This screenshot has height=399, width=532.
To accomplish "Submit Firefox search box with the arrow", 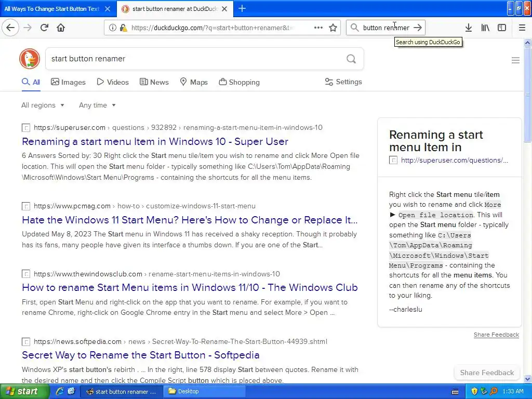I will tap(418, 28).
